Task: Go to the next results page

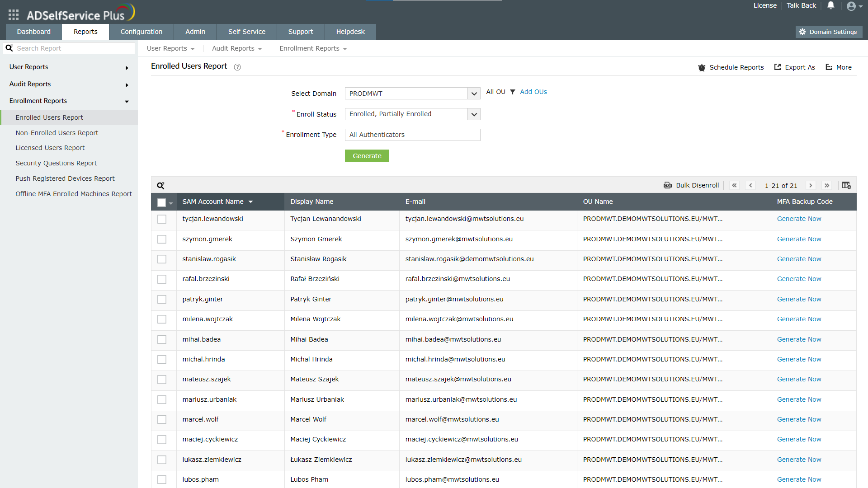Action: coord(811,185)
